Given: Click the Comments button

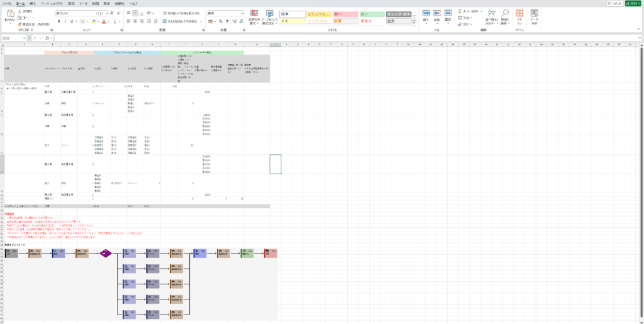Looking at the screenshot, I should pyautogui.click(x=613, y=3).
